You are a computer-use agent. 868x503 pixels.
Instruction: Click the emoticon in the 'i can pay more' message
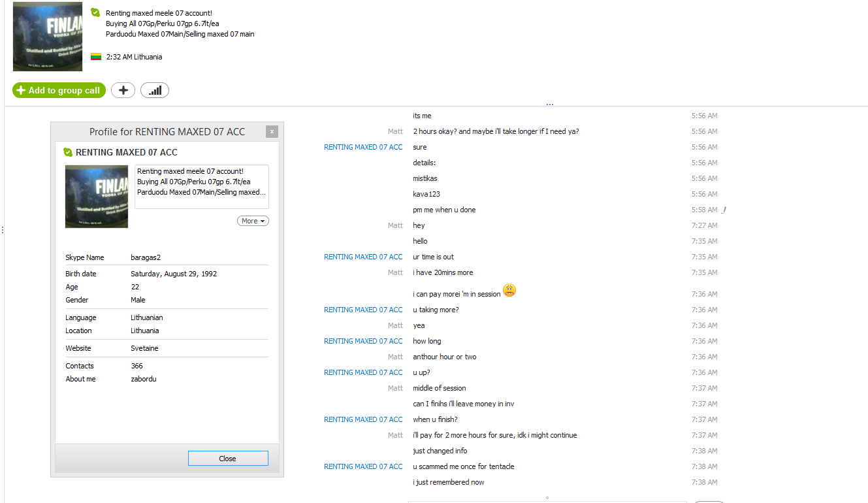click(509, 291)
